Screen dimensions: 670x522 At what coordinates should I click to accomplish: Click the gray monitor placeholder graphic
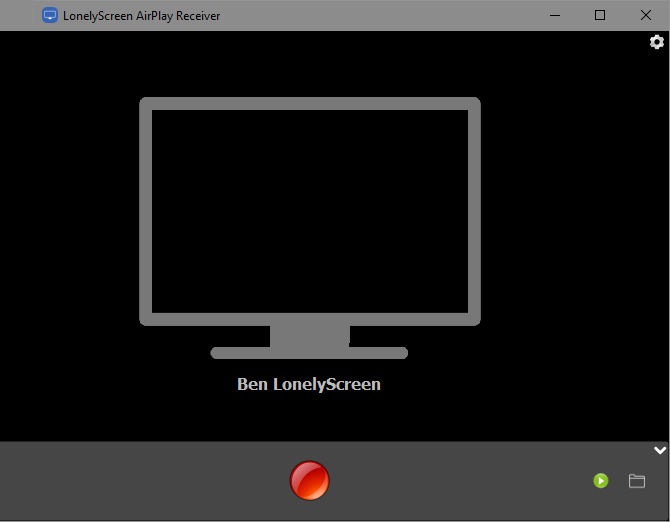(x=310, y=228)
